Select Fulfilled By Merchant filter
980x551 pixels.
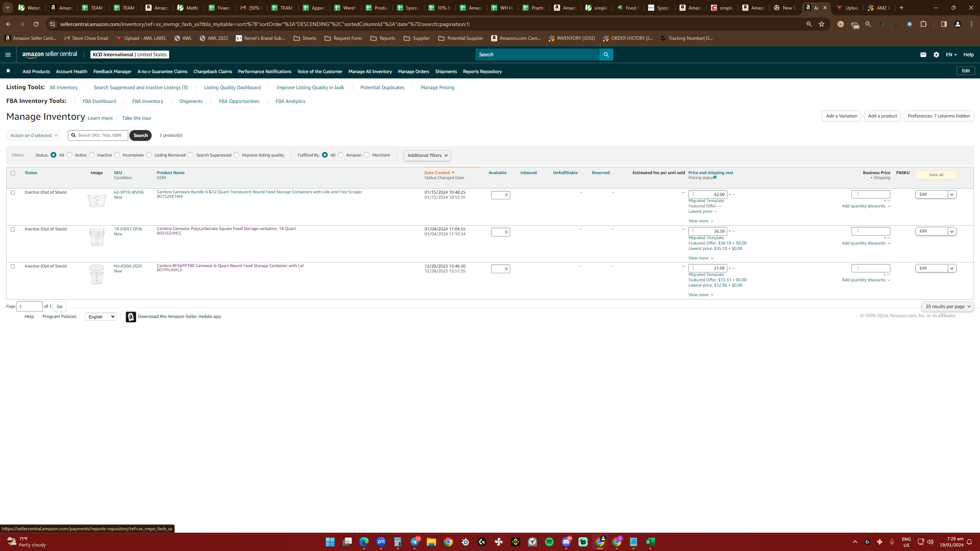tap(366, 155)
